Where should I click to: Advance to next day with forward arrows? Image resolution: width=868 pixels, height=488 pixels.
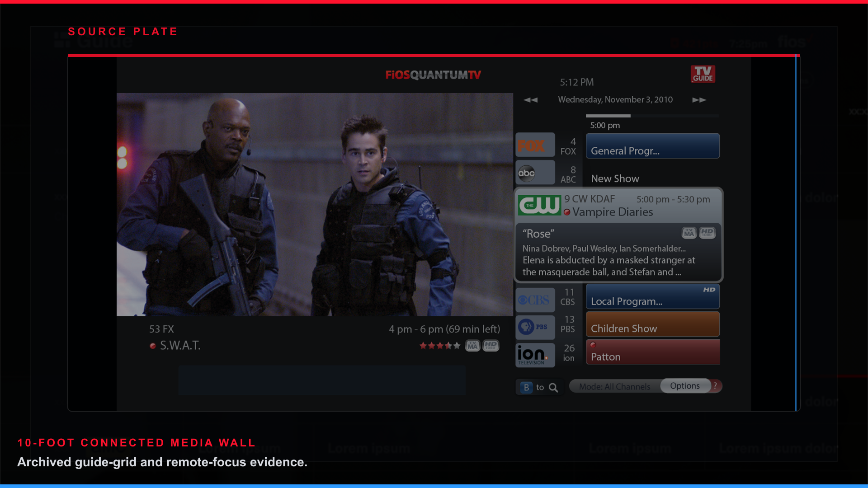click(699, 100)
